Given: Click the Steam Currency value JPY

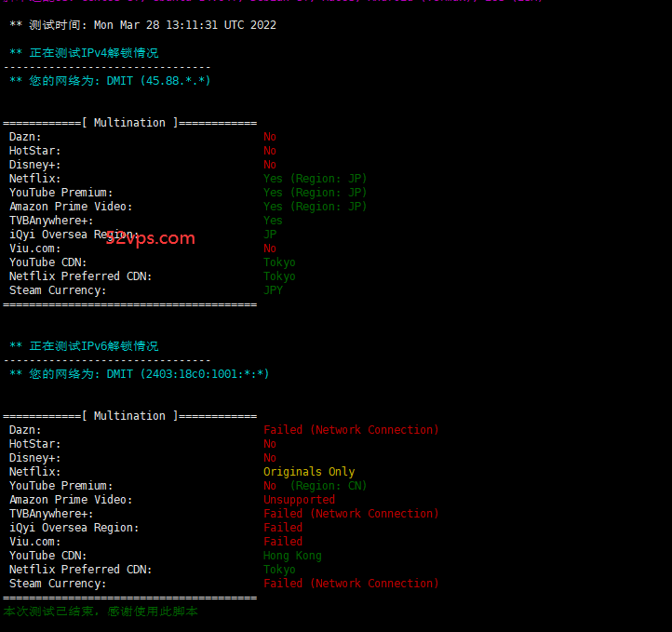Looking at the screenshot, I should point(273,290).
